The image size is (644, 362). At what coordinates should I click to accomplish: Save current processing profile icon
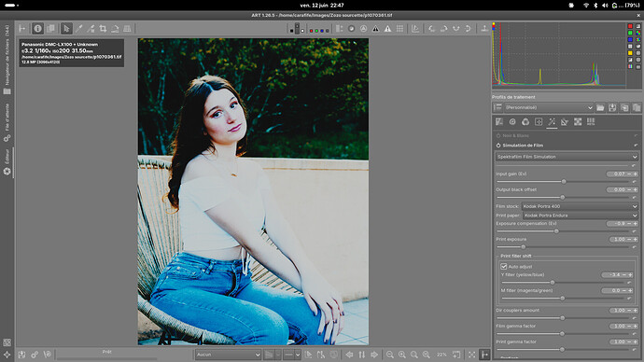point(612,107)
